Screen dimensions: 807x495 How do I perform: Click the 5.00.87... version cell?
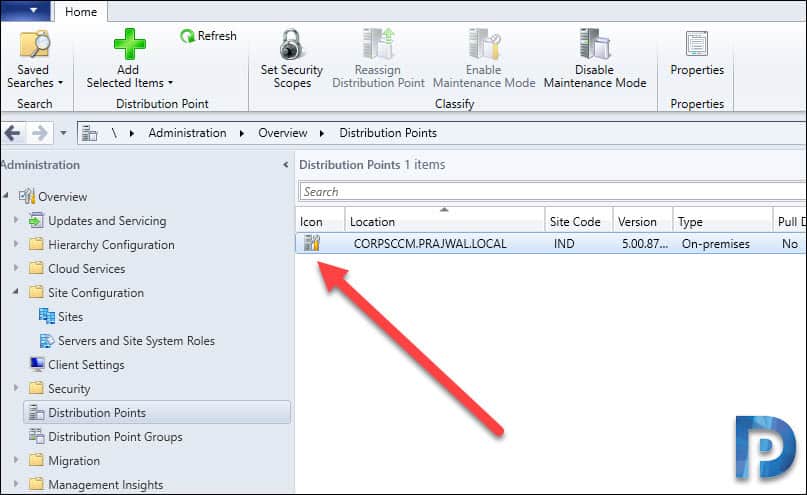click(x=644, y=244)
